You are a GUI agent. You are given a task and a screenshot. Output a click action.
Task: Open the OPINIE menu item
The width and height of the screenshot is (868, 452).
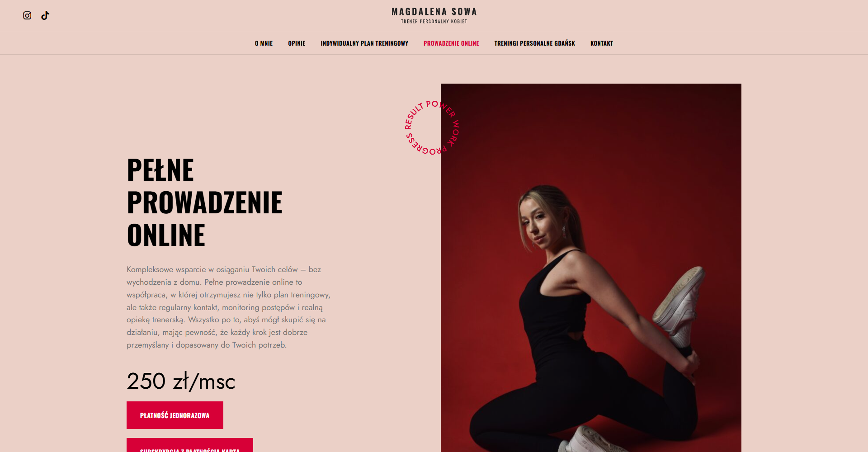tap(297, 43)
